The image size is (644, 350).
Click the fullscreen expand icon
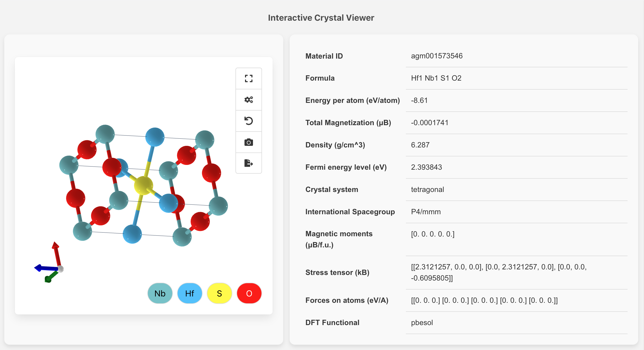point(248,78)
